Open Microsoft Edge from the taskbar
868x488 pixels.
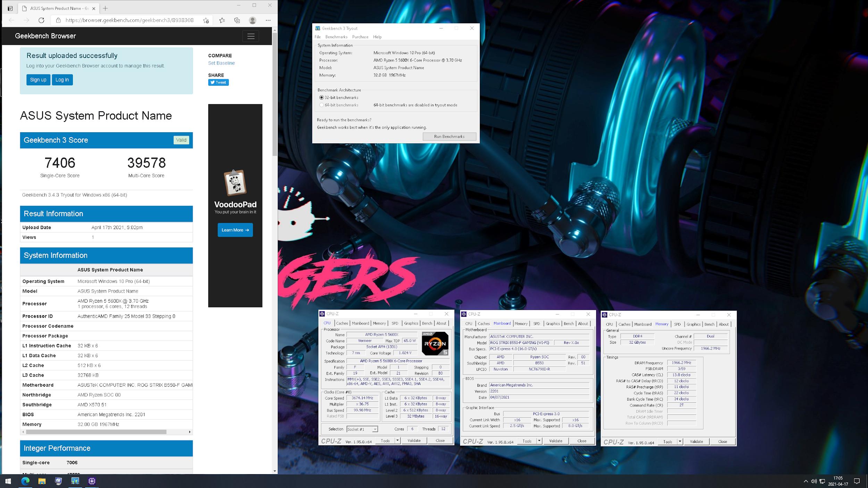click(x=25, y=481)
